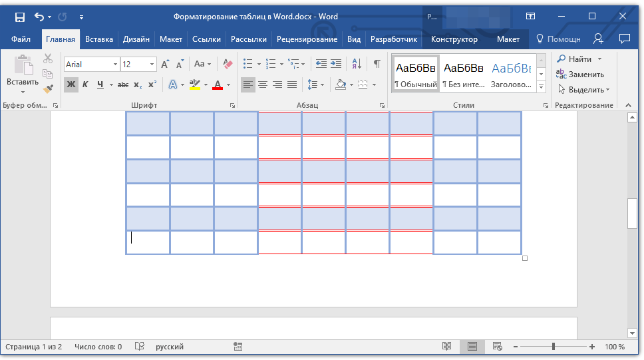
Task: Align text left
Action: click(x=247, y=85)
